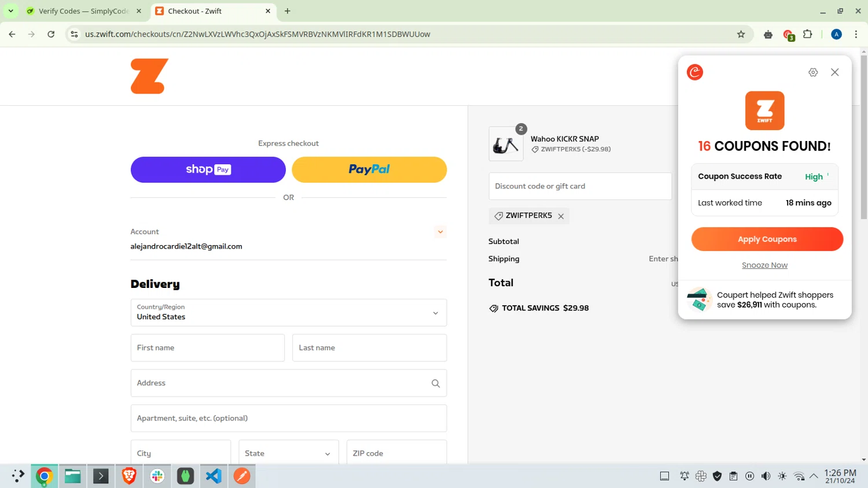Expand the Account section chevron
868x488 pixels.
pyautogui.click(x=440, y=232)
